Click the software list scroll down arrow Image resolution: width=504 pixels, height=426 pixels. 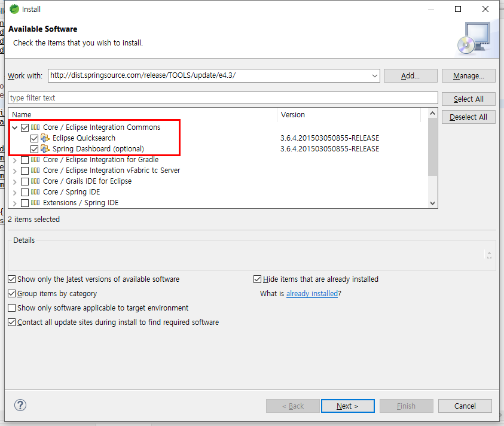433,203
